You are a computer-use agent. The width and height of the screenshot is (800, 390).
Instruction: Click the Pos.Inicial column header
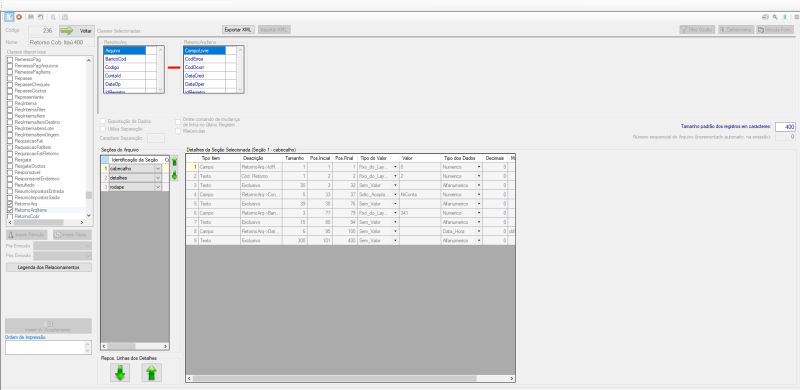320,158
